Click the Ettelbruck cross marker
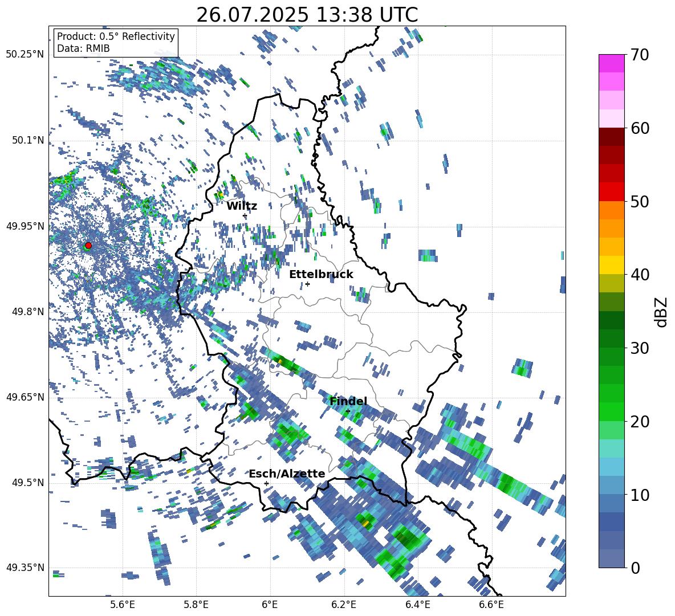This screenshot has height=616, width=675. (307, 284)
